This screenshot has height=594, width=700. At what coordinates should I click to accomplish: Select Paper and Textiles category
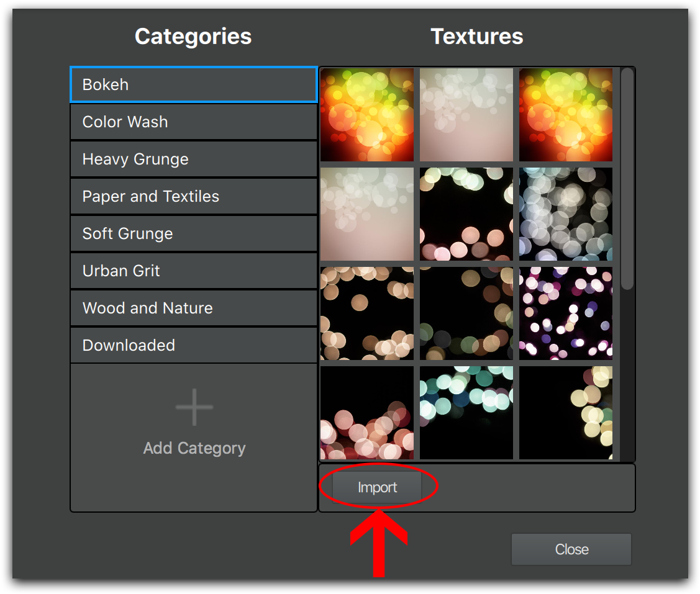coord(193,196)
